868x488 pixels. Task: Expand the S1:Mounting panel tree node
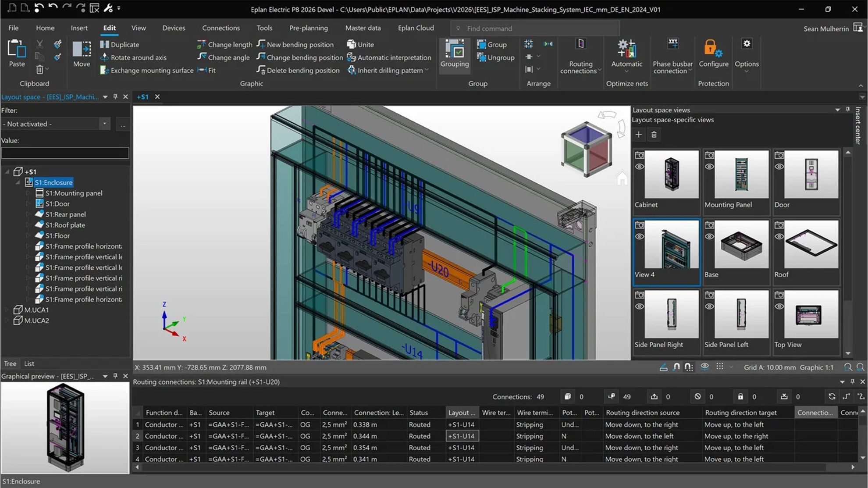(29, 193)
